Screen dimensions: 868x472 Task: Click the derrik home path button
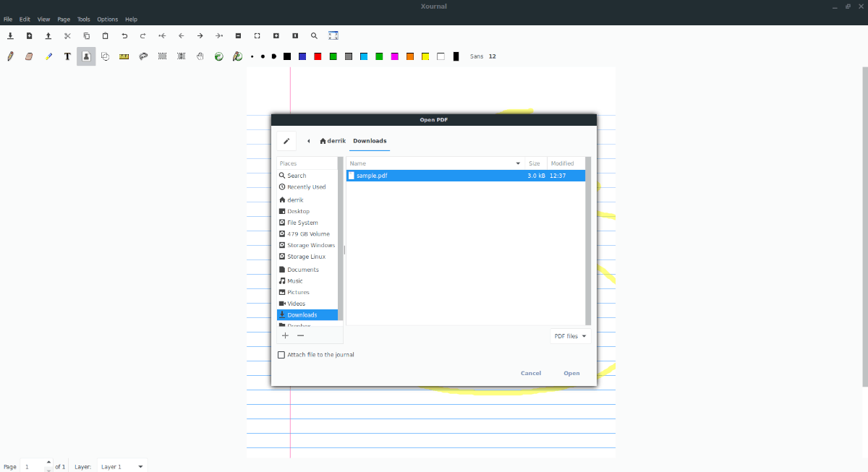click(x=333, y=141)
